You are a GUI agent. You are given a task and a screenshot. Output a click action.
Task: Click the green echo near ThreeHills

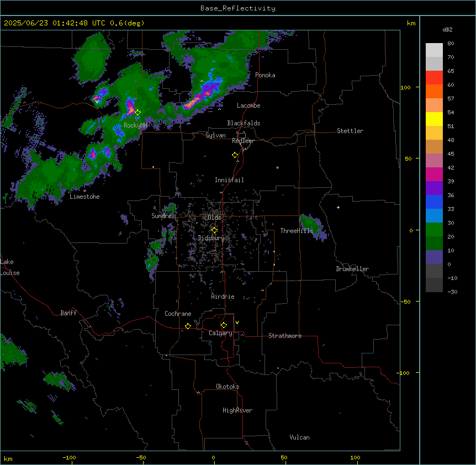[x=314, y=227]
